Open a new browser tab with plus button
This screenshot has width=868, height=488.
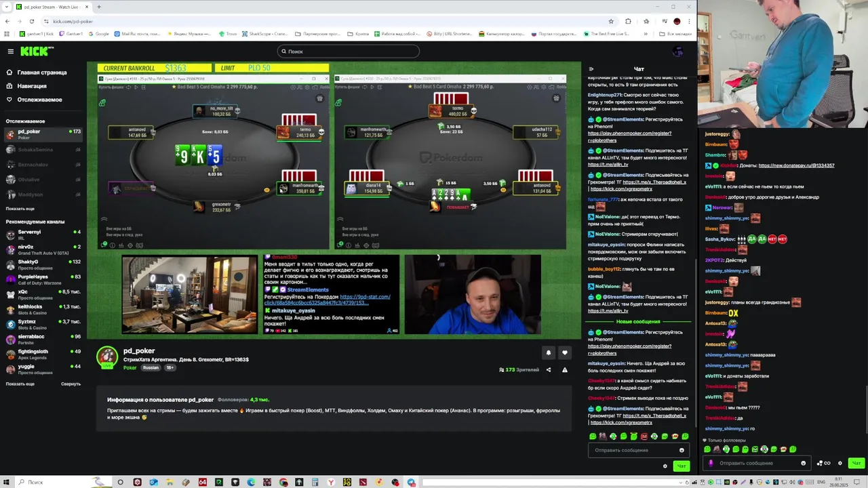coord(99,7)
